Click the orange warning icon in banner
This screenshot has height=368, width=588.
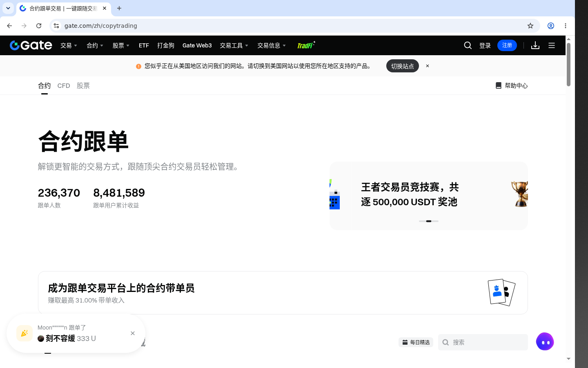[x=138, y=66]
